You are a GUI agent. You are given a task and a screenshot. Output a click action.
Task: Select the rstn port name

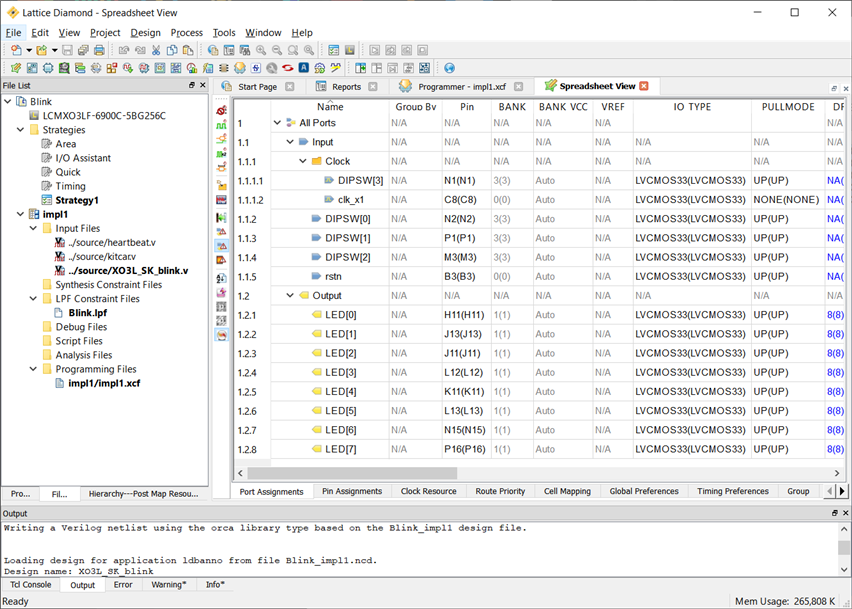pyautogui.click(x=333, y=277)
